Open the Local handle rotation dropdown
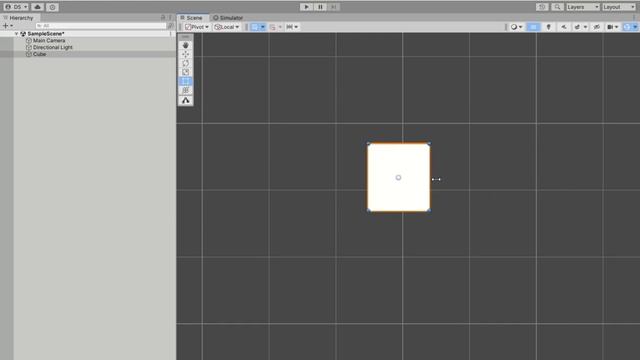This screenshot has height=360, width=640. [x=227, y=27]
